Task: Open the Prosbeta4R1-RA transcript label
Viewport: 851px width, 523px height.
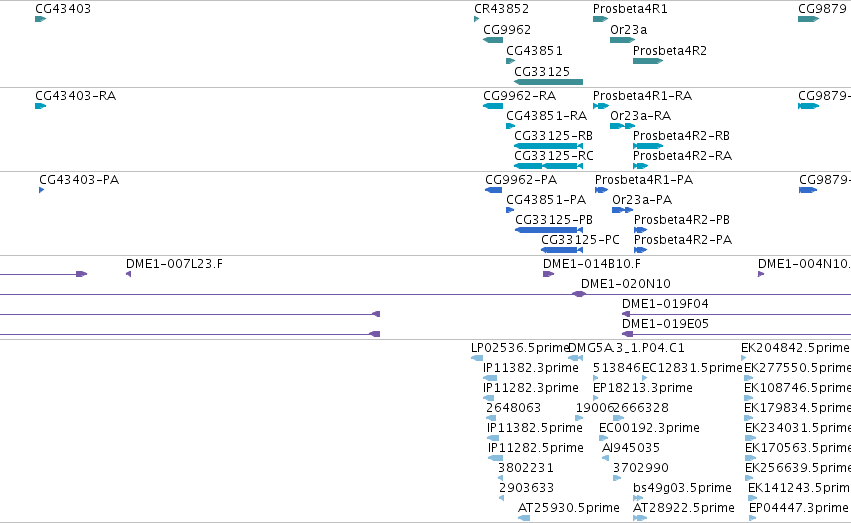Action: click(x=642, y=96)
